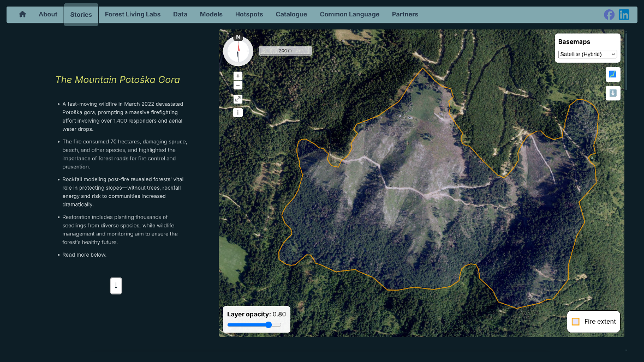This screenshot has width=644, height=362.
Task: Open the Catalogue page
Action: [291, 14]
